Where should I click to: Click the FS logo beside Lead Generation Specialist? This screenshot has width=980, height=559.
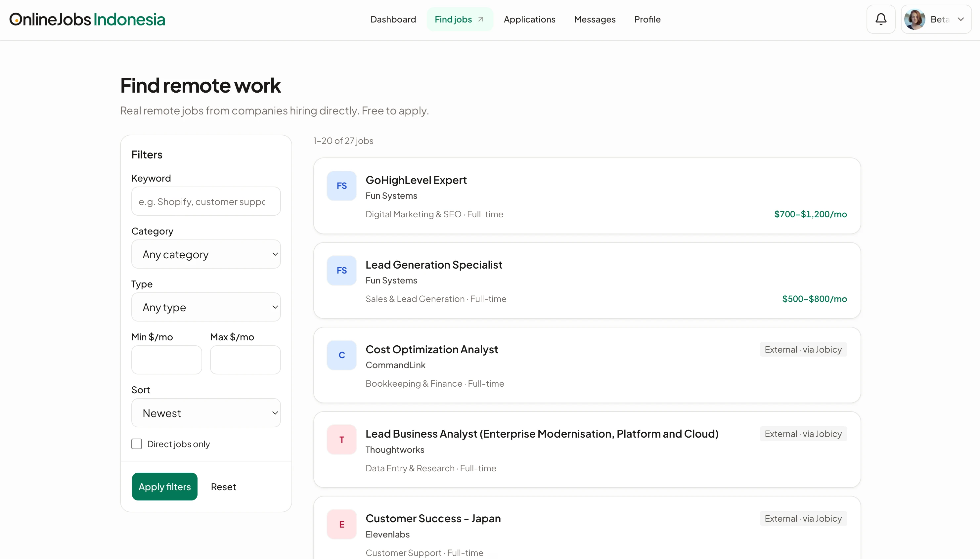[x=341, y=271]
